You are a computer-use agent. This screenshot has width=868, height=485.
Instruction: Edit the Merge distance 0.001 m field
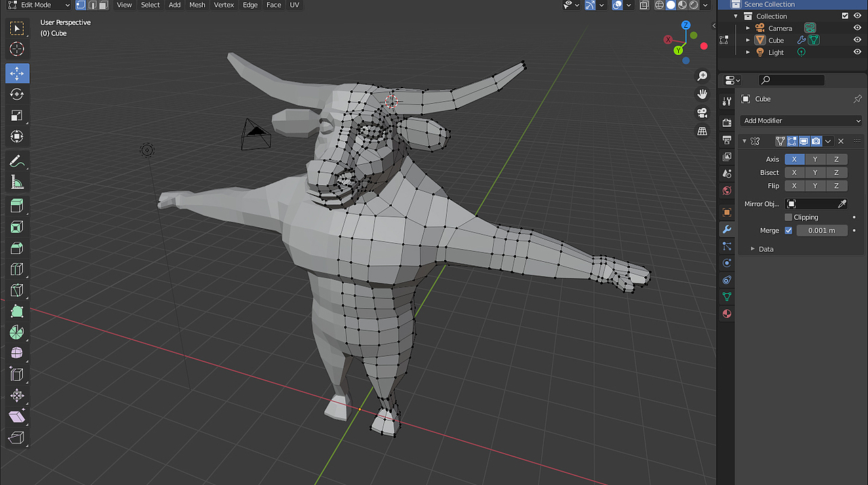coord(821,231)
